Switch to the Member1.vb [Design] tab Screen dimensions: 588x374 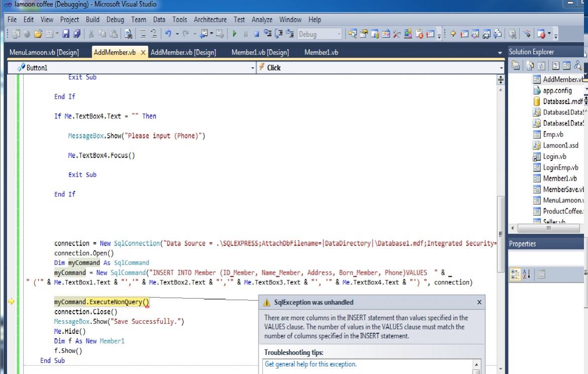tap(260, 53)
